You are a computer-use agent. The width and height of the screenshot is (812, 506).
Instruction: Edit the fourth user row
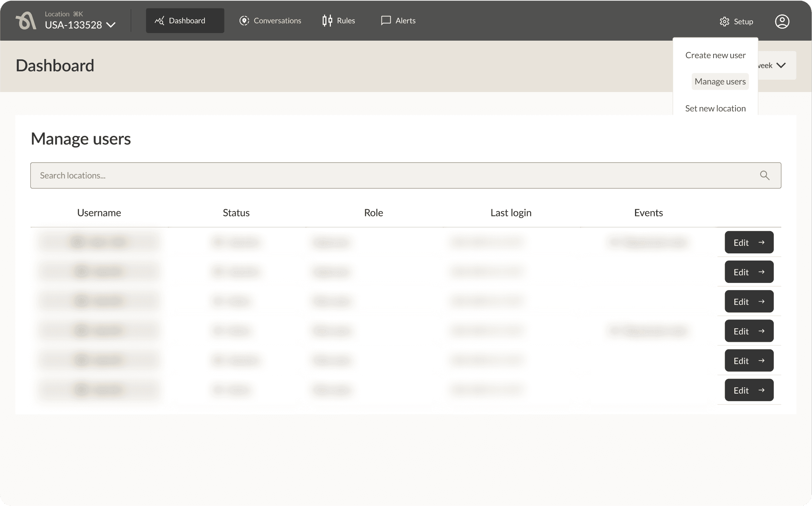(x=749, y=331)
